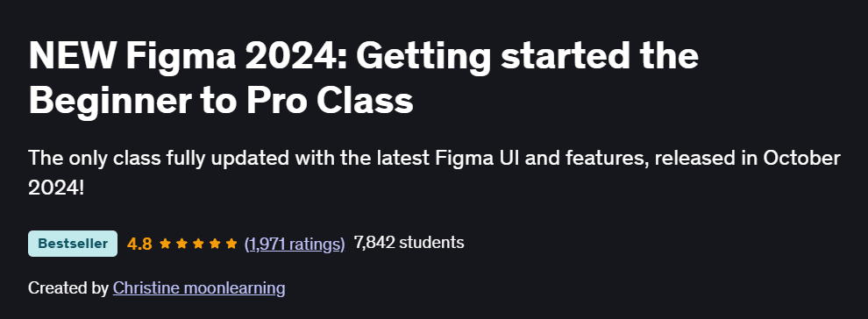868x319 pixels.
Task: Select the third (middle) rating star
Action: tap(198, 244)
